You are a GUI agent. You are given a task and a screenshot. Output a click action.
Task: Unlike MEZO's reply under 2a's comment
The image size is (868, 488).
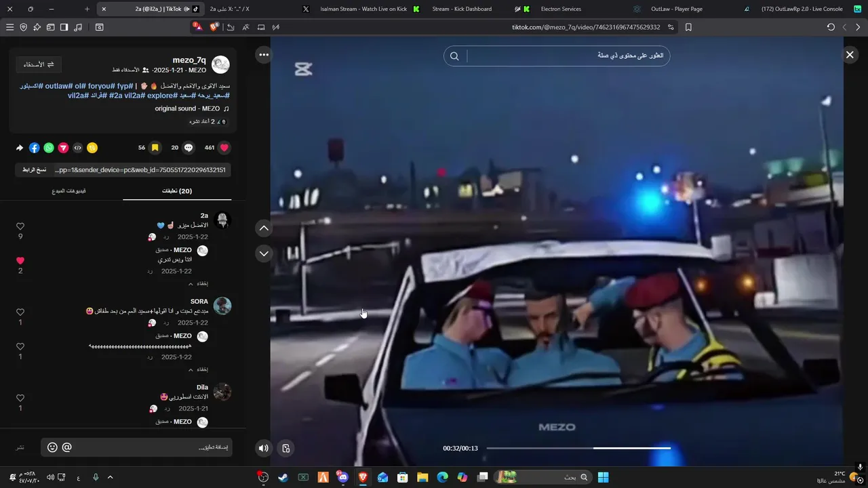coord(20,261)
